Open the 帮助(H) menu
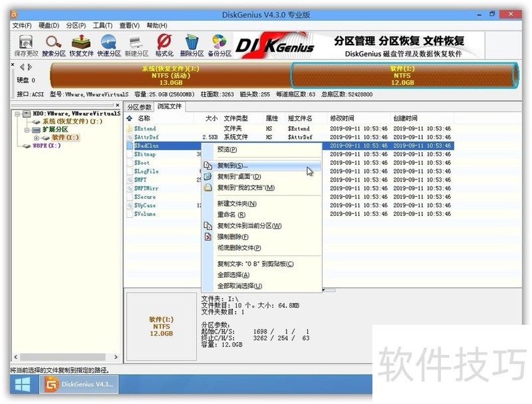This screenshot has width=532, height=404. 157,25
